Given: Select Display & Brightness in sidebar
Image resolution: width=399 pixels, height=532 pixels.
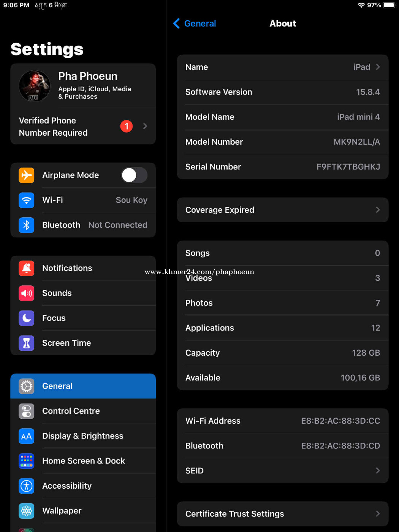Looking at the screenshot, I should click(83, 436).
